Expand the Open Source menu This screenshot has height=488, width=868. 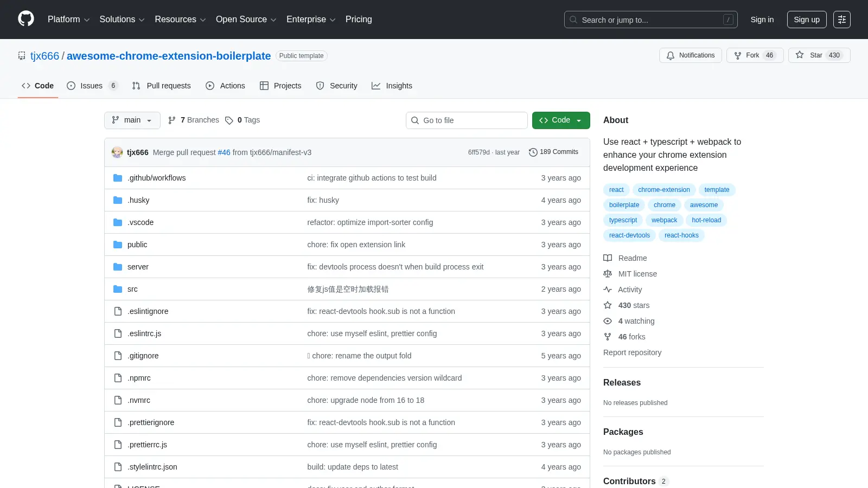(x=246, y=20)
